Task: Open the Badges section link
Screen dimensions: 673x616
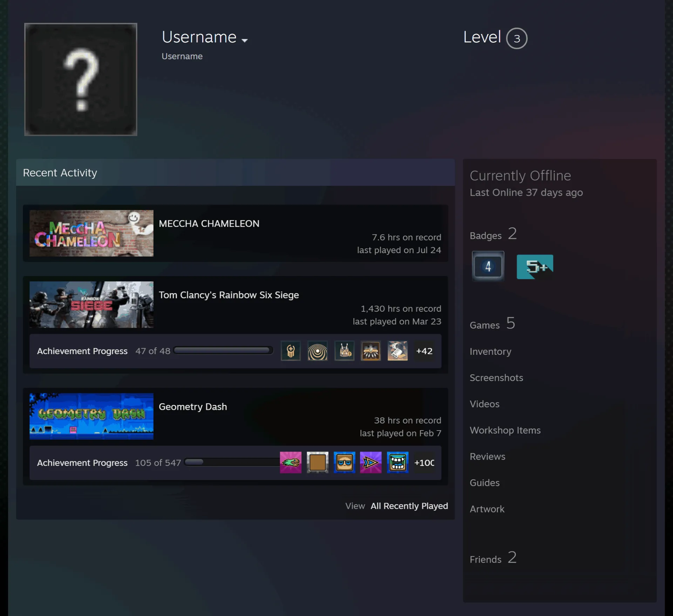Action: coord(493,234)
